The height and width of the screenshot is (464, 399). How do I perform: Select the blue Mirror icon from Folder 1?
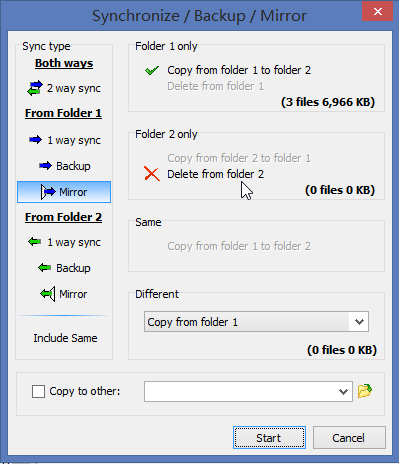click(48, 192)
